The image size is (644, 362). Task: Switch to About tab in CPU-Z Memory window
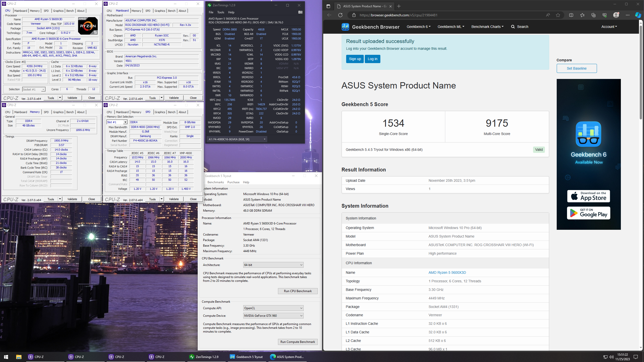(x=81, y=112)
